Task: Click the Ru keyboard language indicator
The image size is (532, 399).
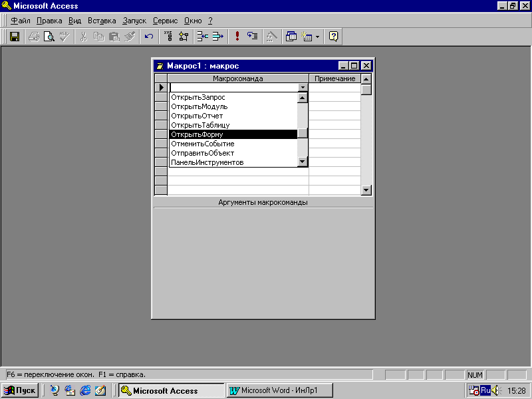Action: [x=485, y=390]
